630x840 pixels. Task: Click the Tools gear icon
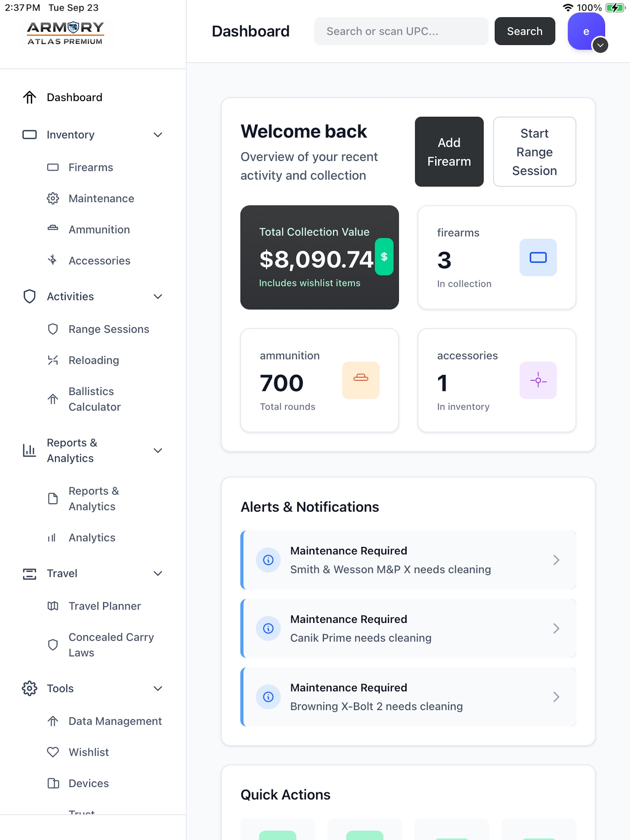pos(29,689)
